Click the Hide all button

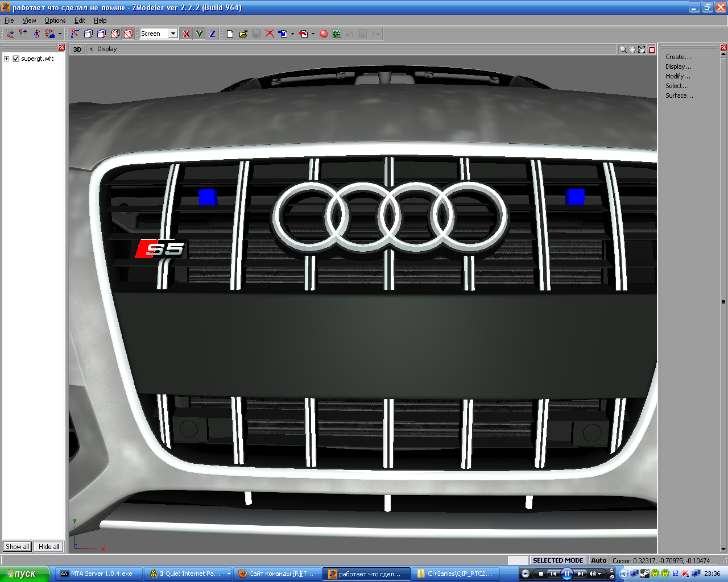click(x=48, y=547)
